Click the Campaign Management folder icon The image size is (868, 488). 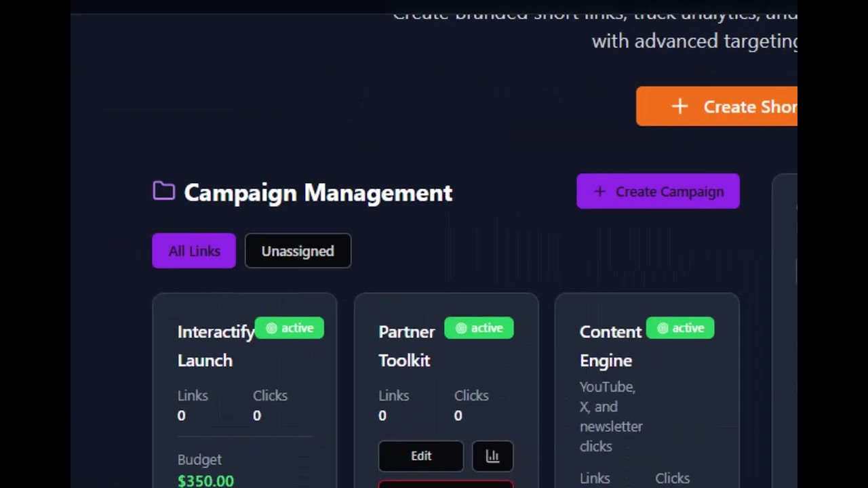tap(164, 191)
